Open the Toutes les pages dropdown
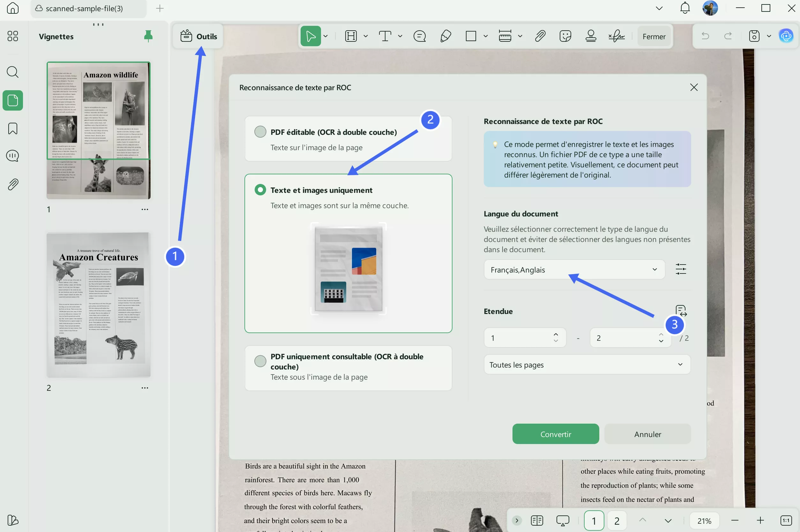 [x=587, y=365]
